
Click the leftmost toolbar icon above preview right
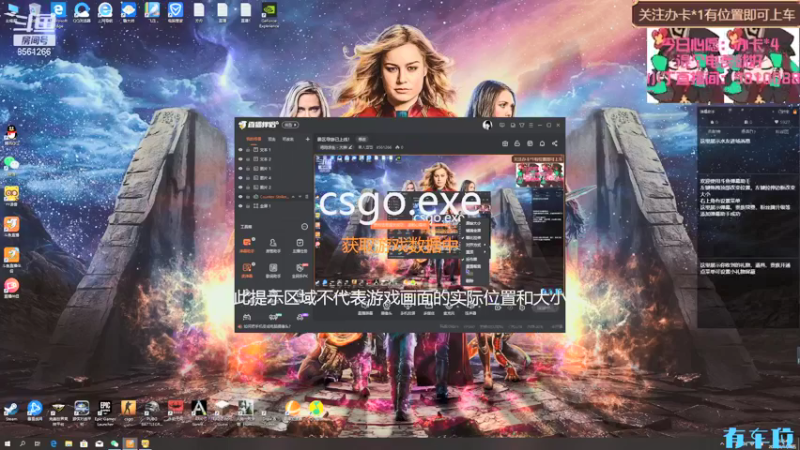(x=505, y=143)
